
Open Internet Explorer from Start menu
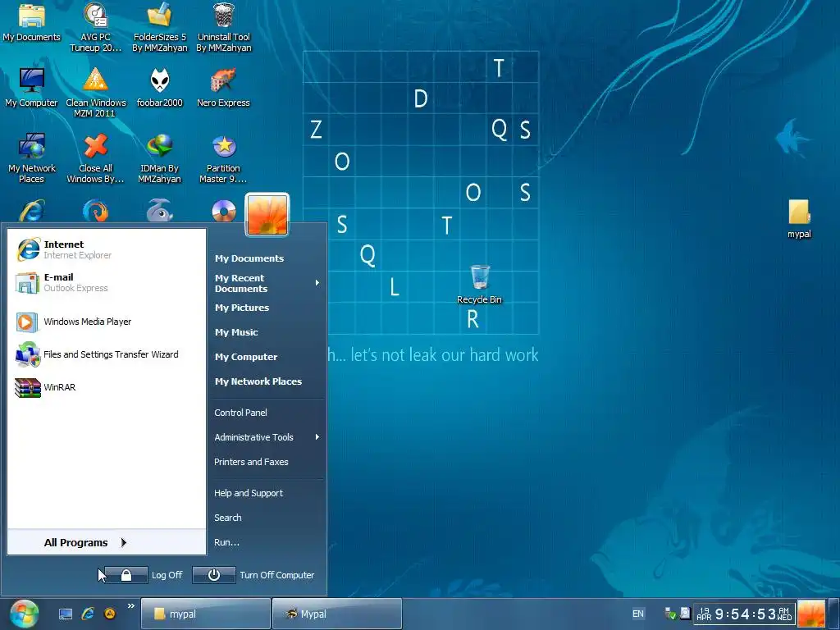coord(107,249)
